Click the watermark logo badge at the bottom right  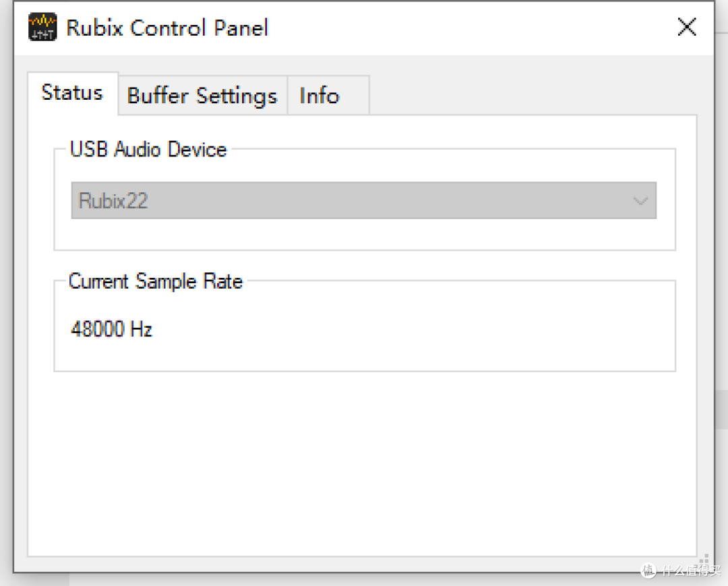649,570
